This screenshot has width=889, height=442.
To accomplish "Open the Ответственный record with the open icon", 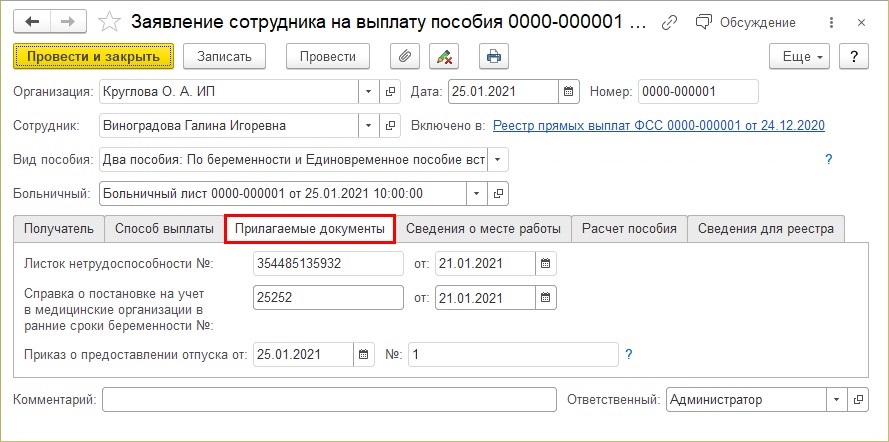I will 858,400.
